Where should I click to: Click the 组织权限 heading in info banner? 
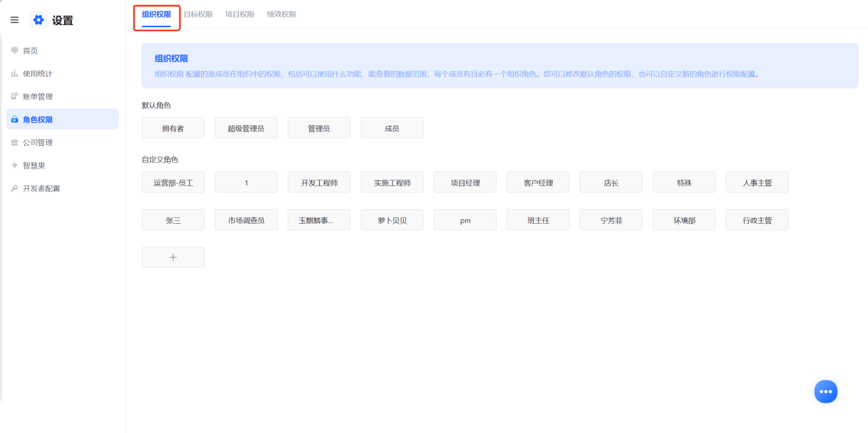pyautogui.click(x=171, y=59)
